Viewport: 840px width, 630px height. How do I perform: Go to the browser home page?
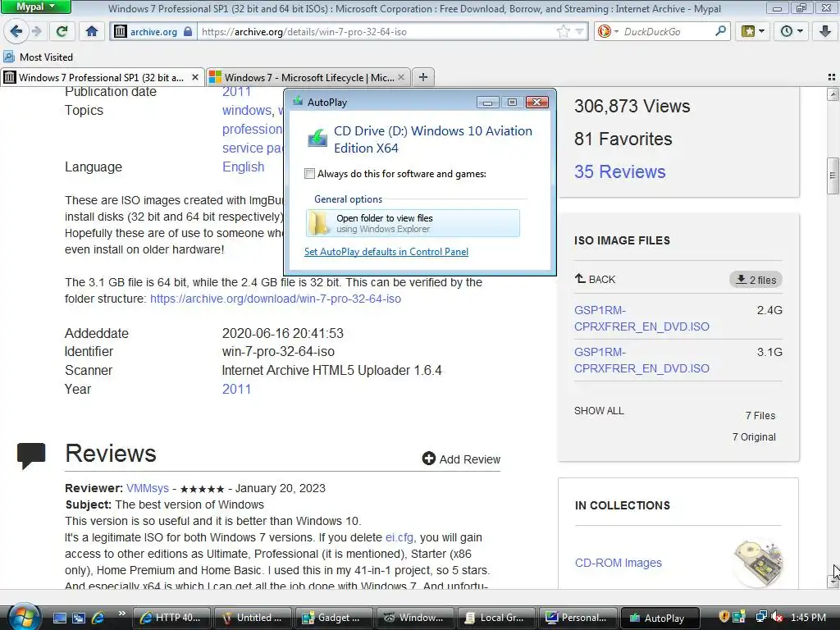click(92, 32)
